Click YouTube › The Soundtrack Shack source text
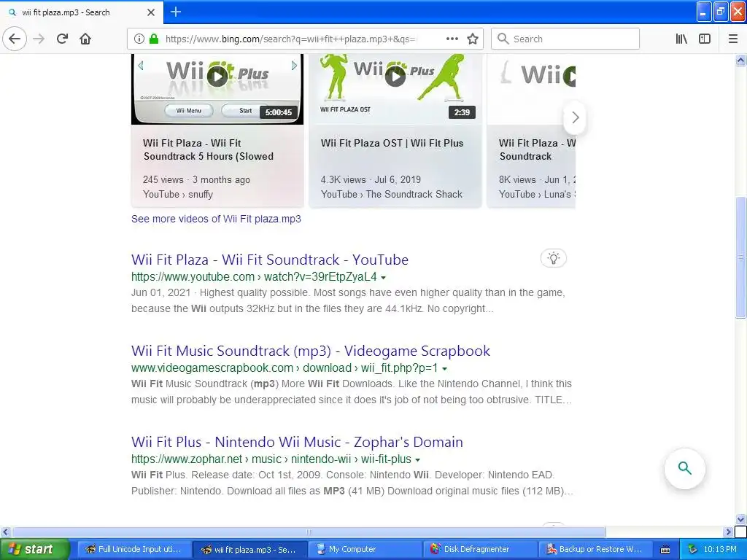This screenshot has width=747, height=560. 392,194
